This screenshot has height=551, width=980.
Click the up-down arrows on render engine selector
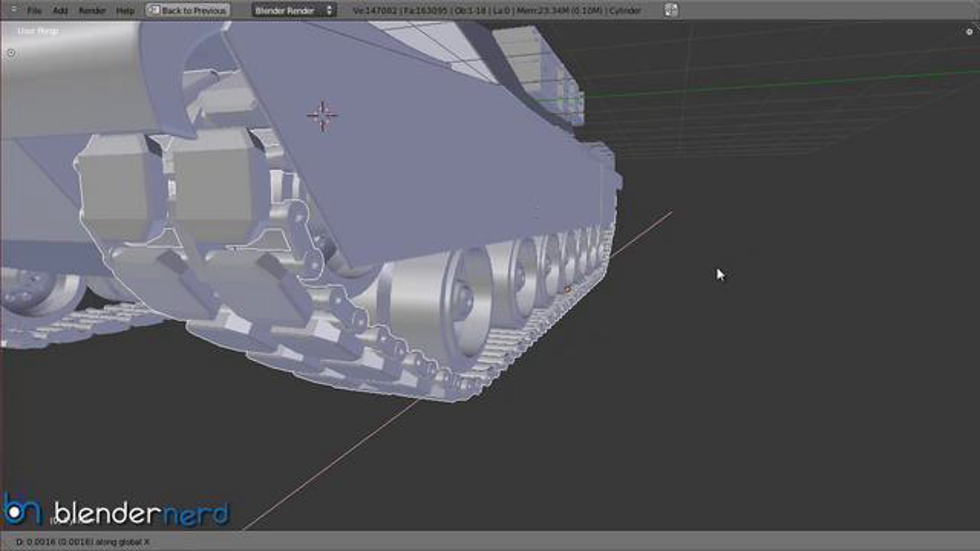(329, 11)
